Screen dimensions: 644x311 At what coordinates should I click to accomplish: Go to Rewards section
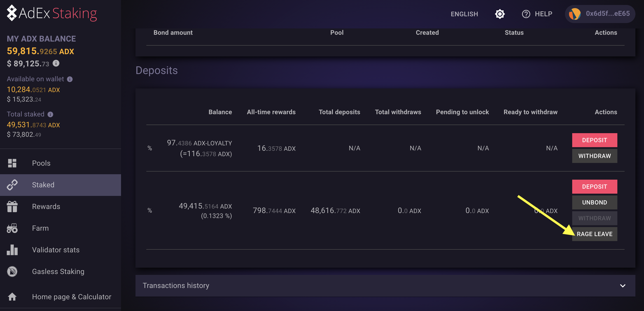(61, 207)
